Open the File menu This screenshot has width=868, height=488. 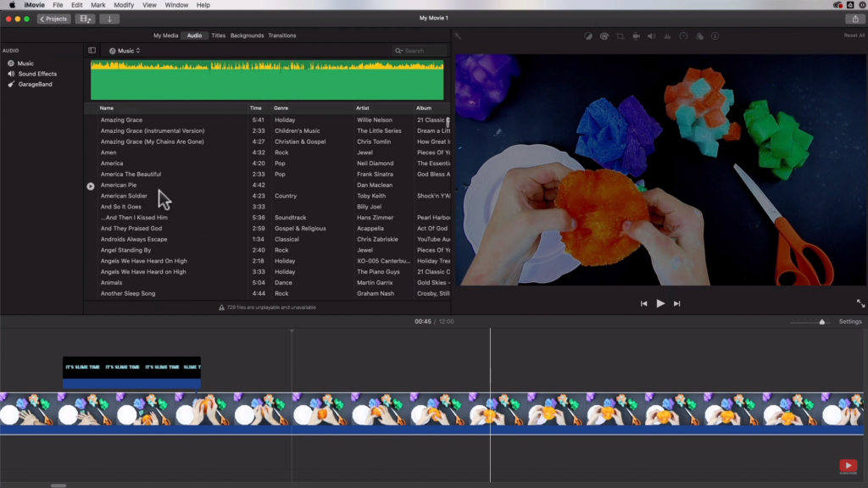[58, 5]
